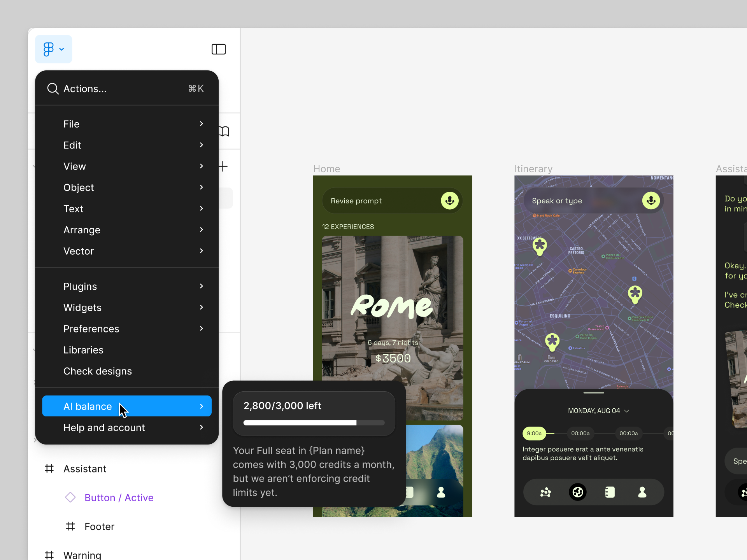This screenshot has height=560, width=747.
Task: Select the community puzzle icon in bottom nav
Action: [x=545, y=492]
